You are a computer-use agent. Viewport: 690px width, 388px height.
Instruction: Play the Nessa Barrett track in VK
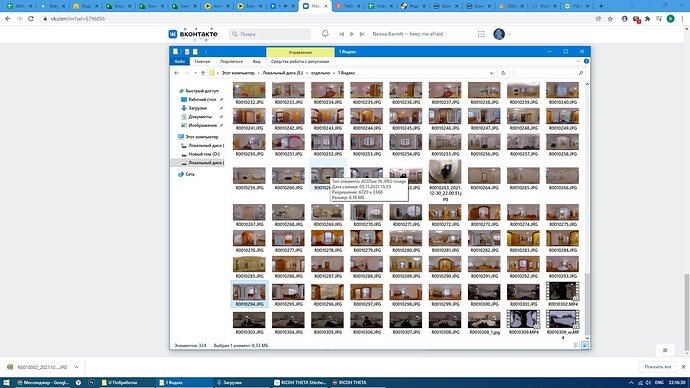coord(352,34)
